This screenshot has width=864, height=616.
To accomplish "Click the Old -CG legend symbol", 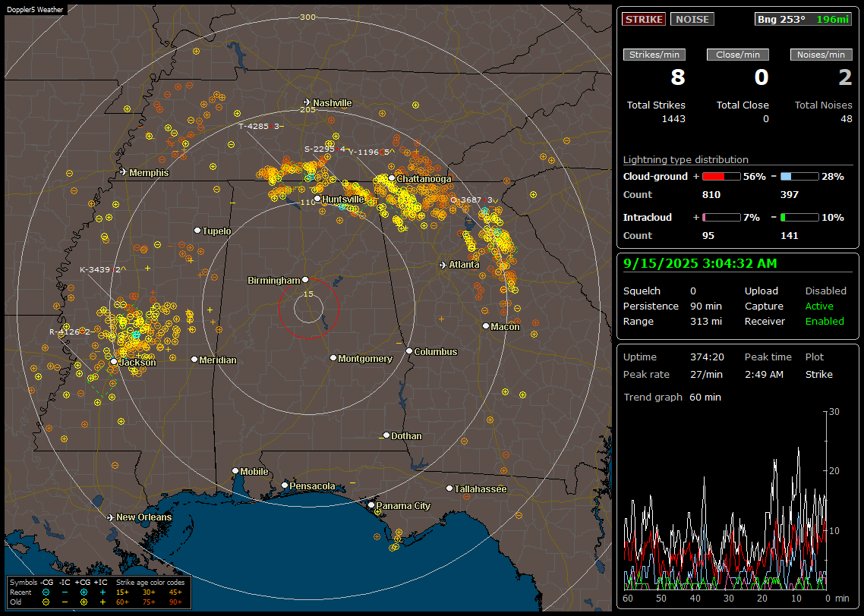I will 46,602.
